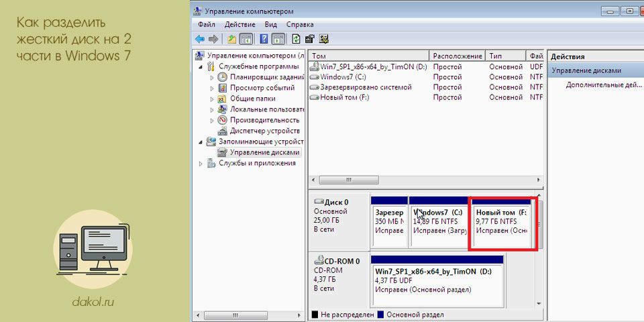Click the last toolbar icon, the yellow list

point(324,39)
